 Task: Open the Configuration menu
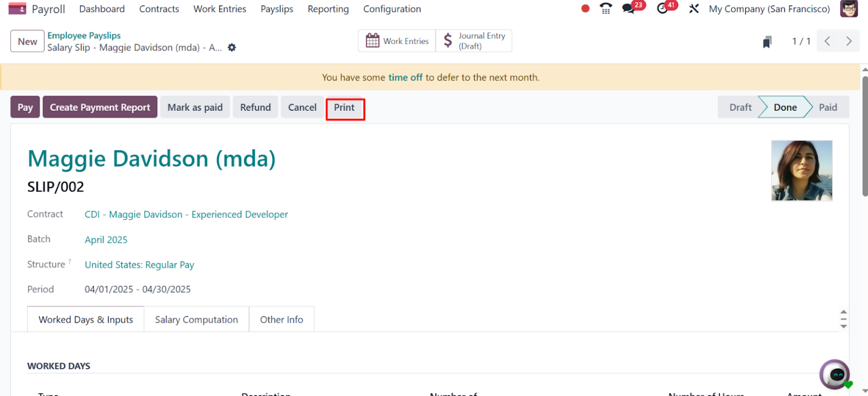(x=392, y=9)
